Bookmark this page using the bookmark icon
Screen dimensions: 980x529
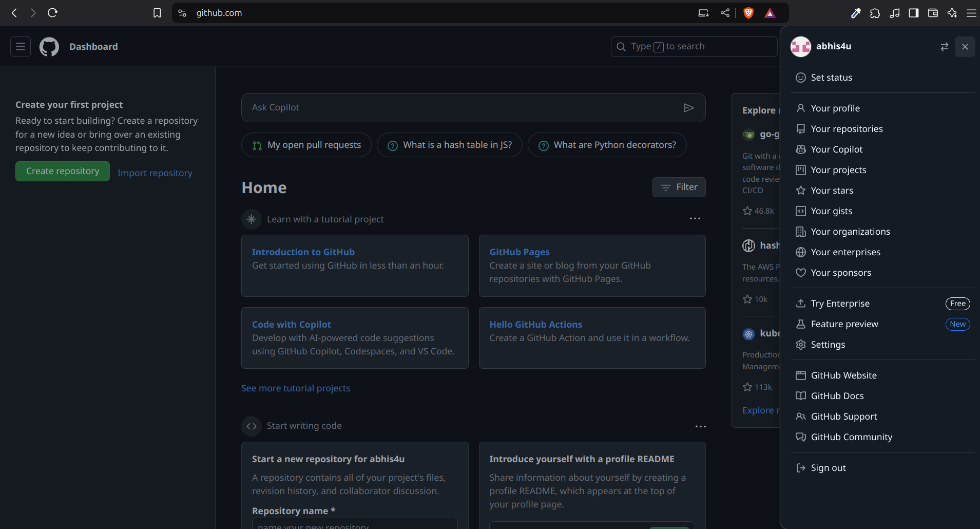[x=157, y=13]
